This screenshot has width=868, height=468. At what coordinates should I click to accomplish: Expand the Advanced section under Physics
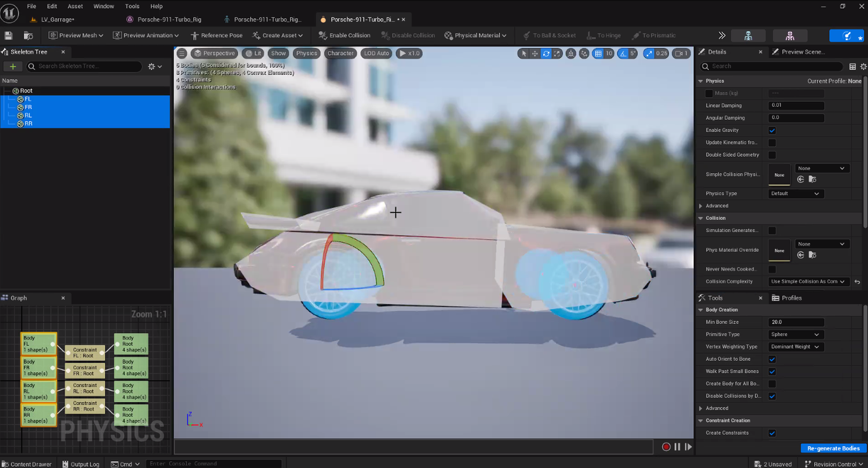pyautogui.click(x=701, y=206)
